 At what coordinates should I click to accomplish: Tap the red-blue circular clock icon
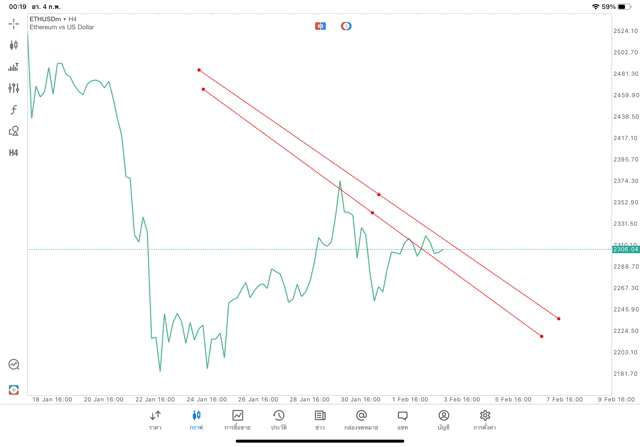(346, 25)
